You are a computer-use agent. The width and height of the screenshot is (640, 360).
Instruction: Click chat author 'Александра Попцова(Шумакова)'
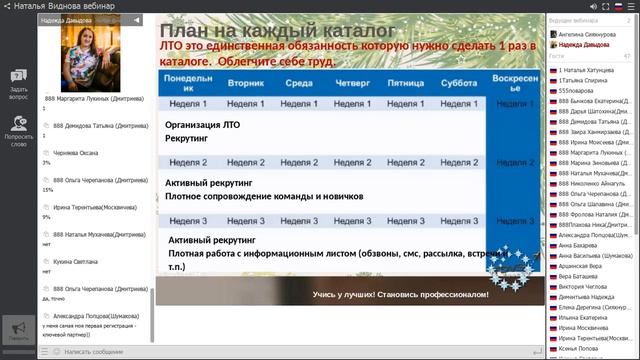96,316
